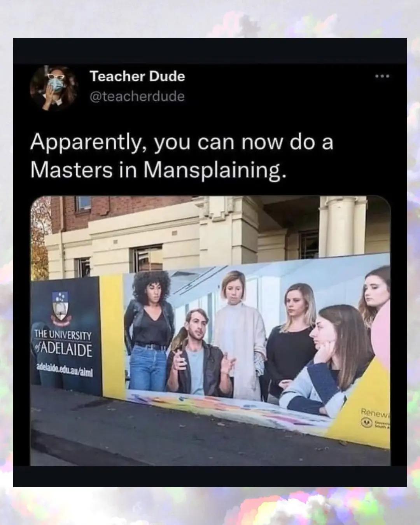Click the seated man gesturing with hands

(x=200, y=351)
